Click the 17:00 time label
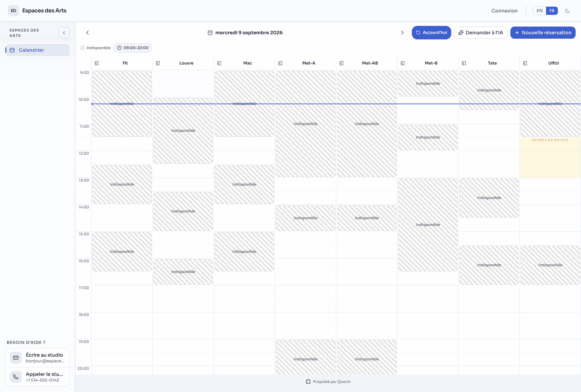The image size is (581, 392). 84,288
